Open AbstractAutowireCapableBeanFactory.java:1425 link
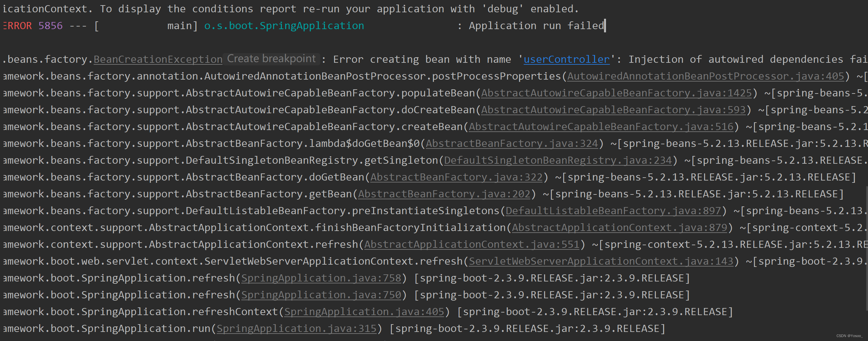868x341 pixels. (616, 93)
